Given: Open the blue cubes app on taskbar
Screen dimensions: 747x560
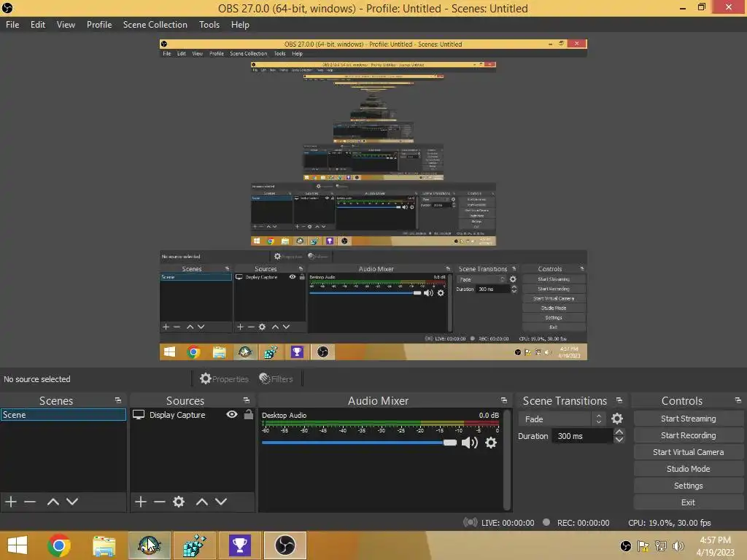Looking at the screenshot, I should click(194, 545).
